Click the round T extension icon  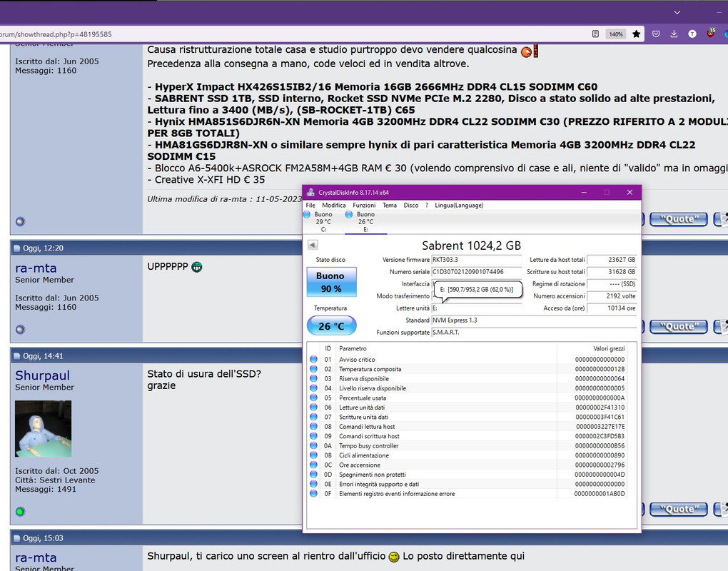coord(692,34)
